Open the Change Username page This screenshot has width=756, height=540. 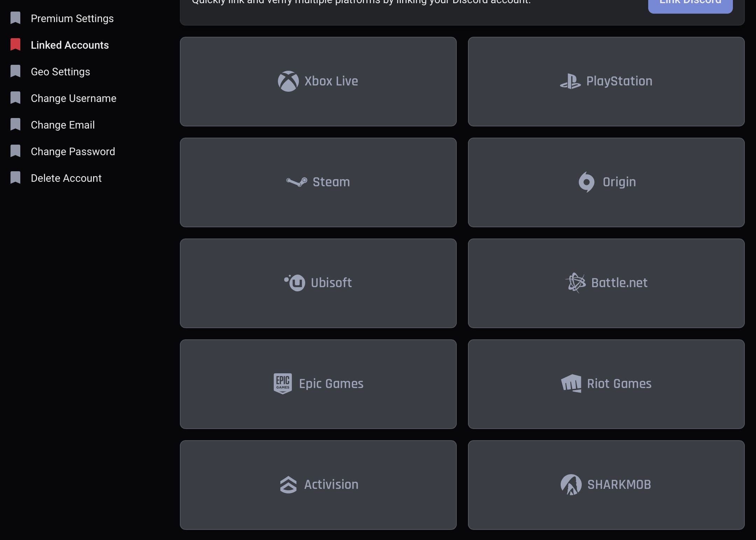[x=73, y=98]
